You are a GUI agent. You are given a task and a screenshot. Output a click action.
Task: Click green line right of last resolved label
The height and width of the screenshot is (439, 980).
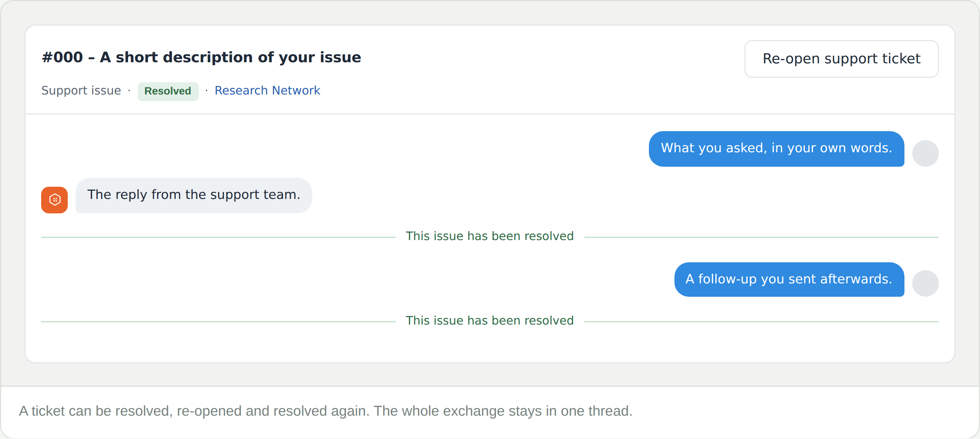click(761, 322)
